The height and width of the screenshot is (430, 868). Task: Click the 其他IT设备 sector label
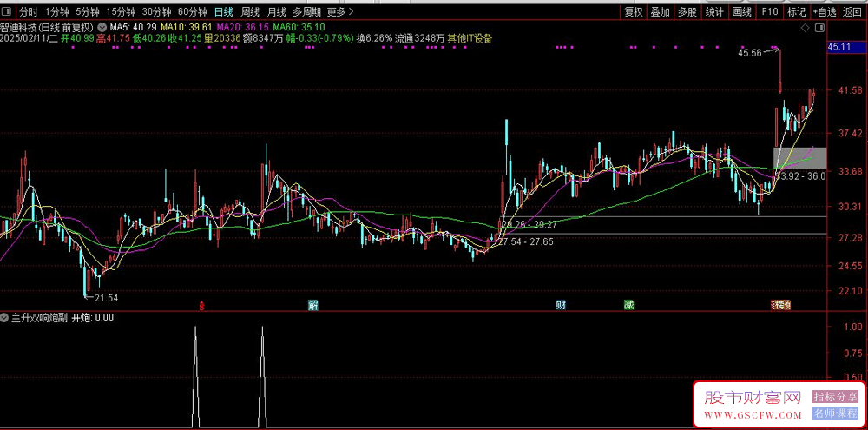[470, 38]
